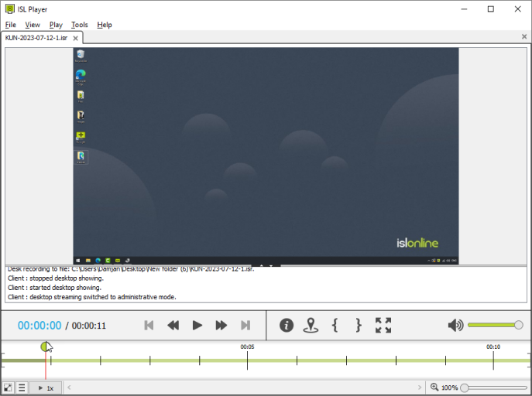The image size is (532, 396).
Task: Open the Play menu
Action: (x=56, y=25)
